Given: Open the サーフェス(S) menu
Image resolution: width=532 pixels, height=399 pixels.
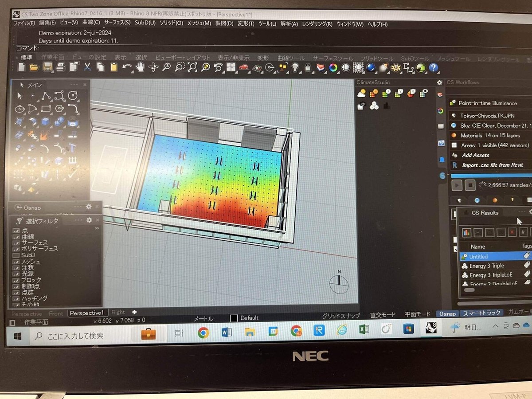Looking at the screenshot, I should click(x=117, y=23).
